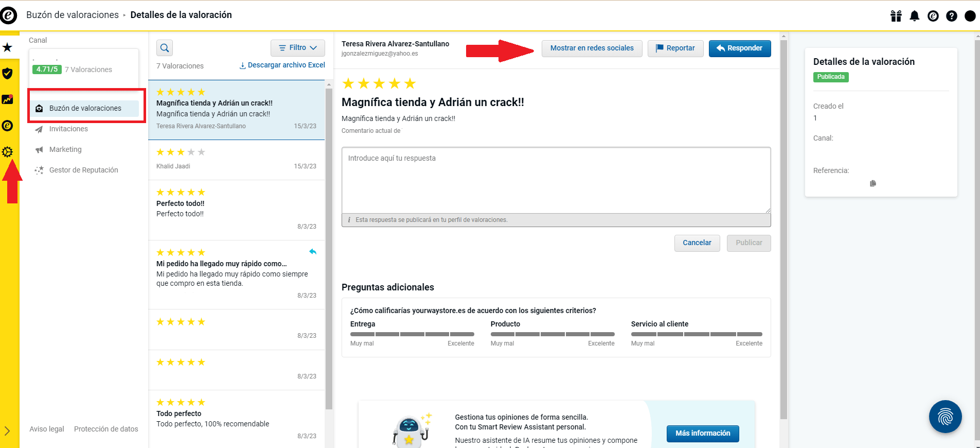Viewport: 980px width, 448px height.
Task: Type in the response text field
Action: click(x=556, y=180)
